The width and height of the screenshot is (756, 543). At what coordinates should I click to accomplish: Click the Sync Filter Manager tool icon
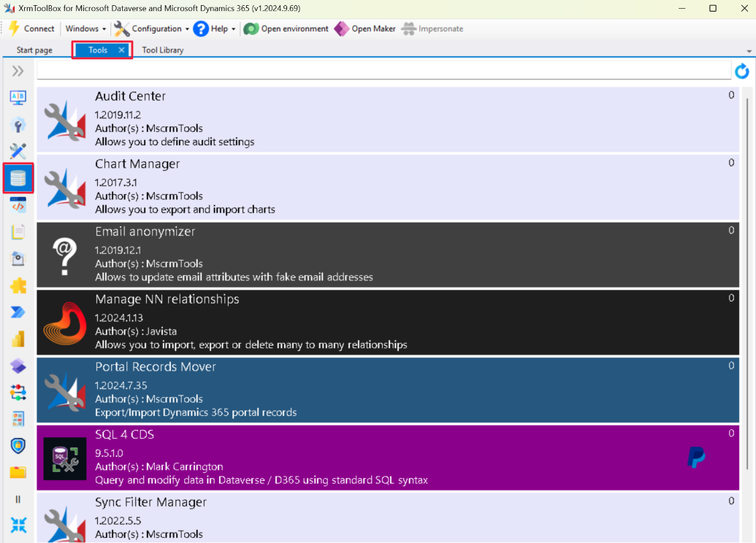coord(64,525)
